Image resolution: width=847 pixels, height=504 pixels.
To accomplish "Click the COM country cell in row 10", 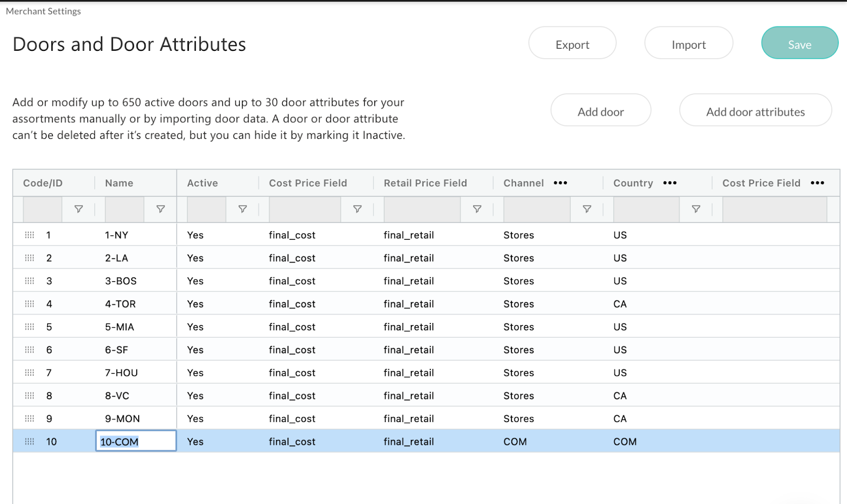I will coord(625,442).
